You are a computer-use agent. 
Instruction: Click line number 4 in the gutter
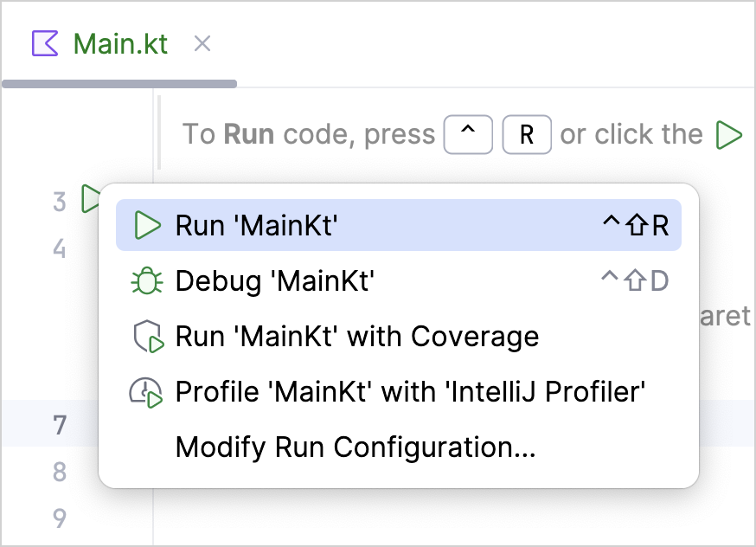60,249
